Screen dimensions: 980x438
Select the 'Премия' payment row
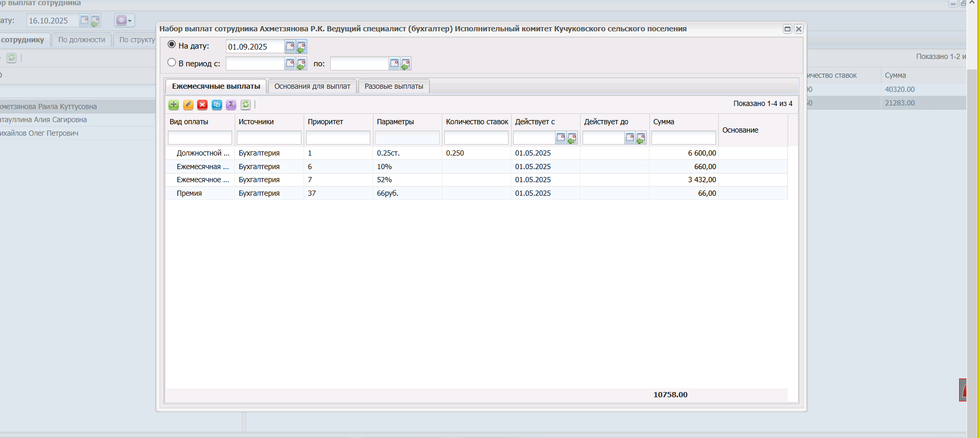tap(189, 194)
